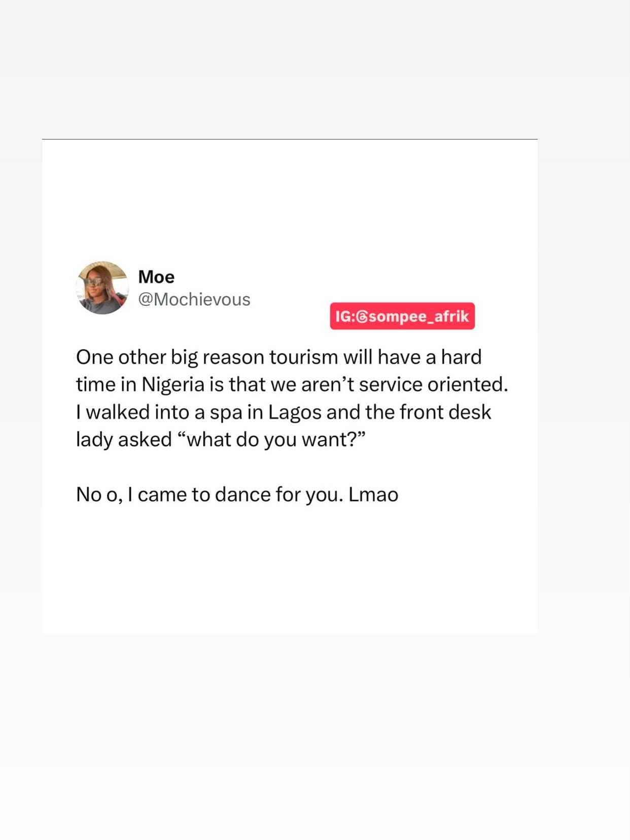Click the words "No o," starting the last line
630x840 pixels.
tap(99, 494)
